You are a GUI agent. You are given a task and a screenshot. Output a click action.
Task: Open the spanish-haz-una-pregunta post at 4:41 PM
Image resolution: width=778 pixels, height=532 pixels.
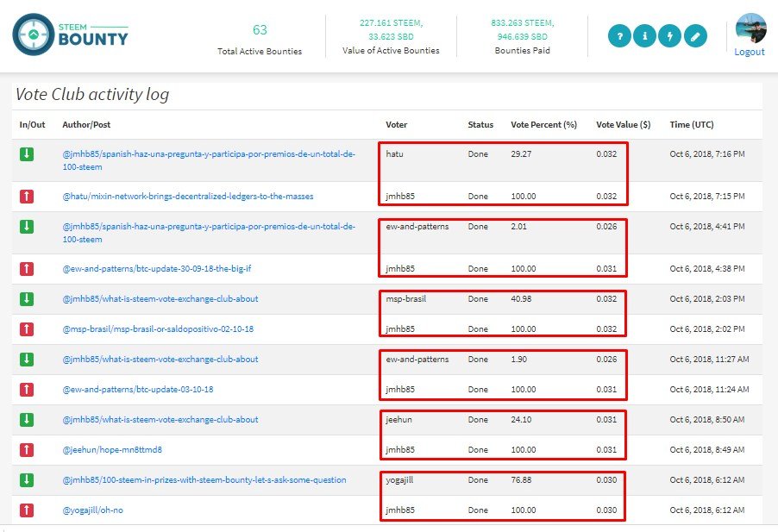point(209,233)
